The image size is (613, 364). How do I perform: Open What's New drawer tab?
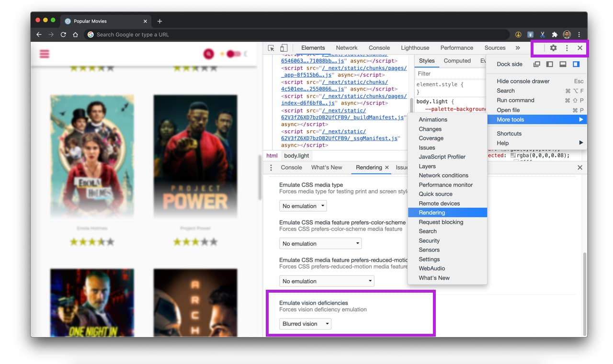(327, 168)
